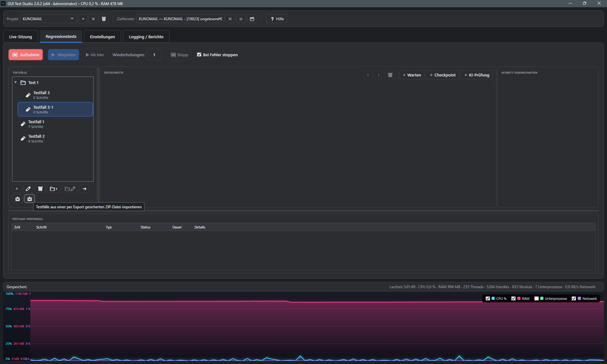Delete the project using the trash icon
Image resolution: width=607 pixels, height=364 pixels.
[x=104, y=19]
